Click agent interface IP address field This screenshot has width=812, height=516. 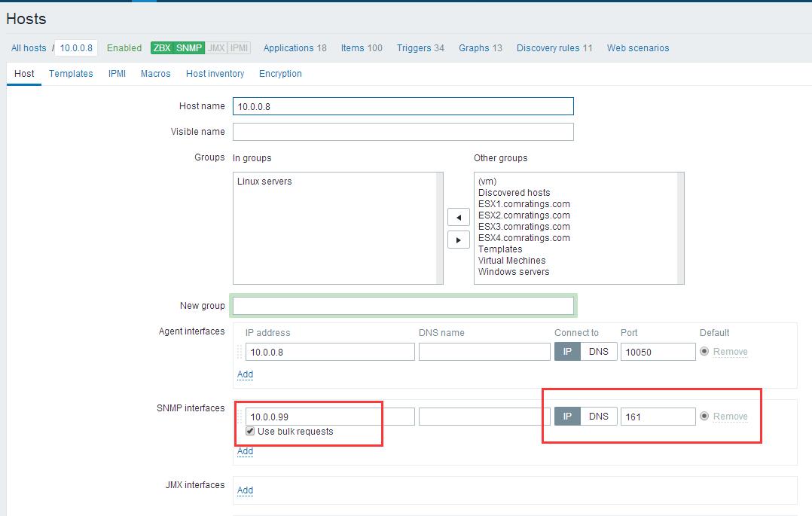[x=330, y=352]
